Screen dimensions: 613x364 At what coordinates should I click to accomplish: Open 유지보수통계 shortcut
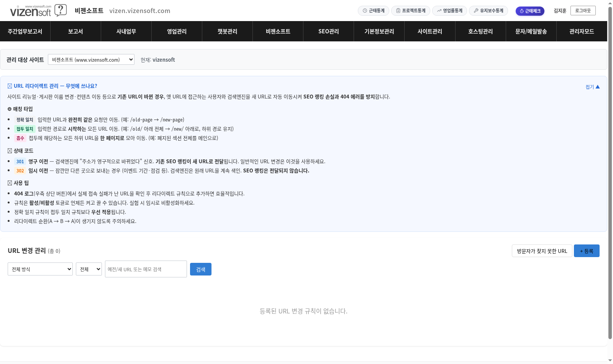tap(488, 11)
